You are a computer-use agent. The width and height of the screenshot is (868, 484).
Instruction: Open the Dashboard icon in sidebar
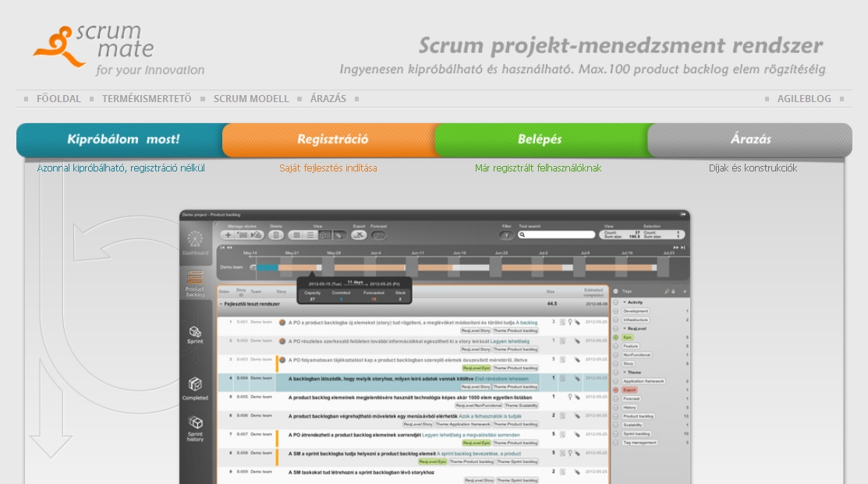click(x=195, y=242)
